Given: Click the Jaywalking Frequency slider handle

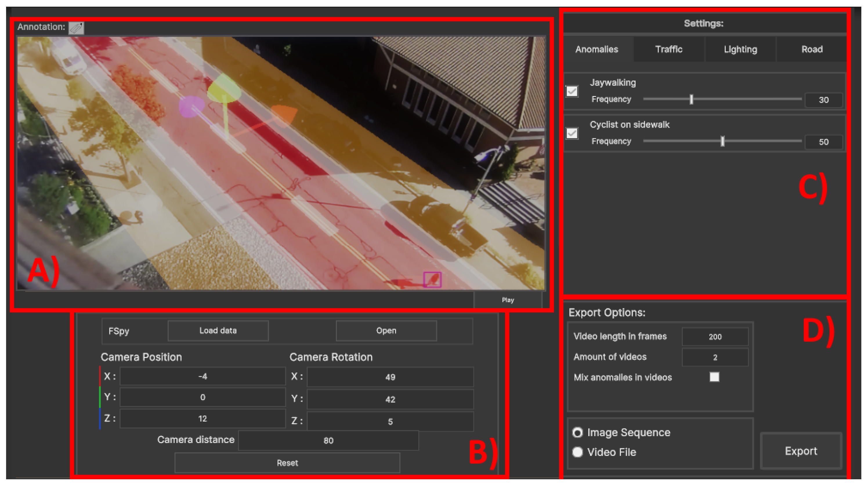Looking at the screenshot, I should 691,100.
